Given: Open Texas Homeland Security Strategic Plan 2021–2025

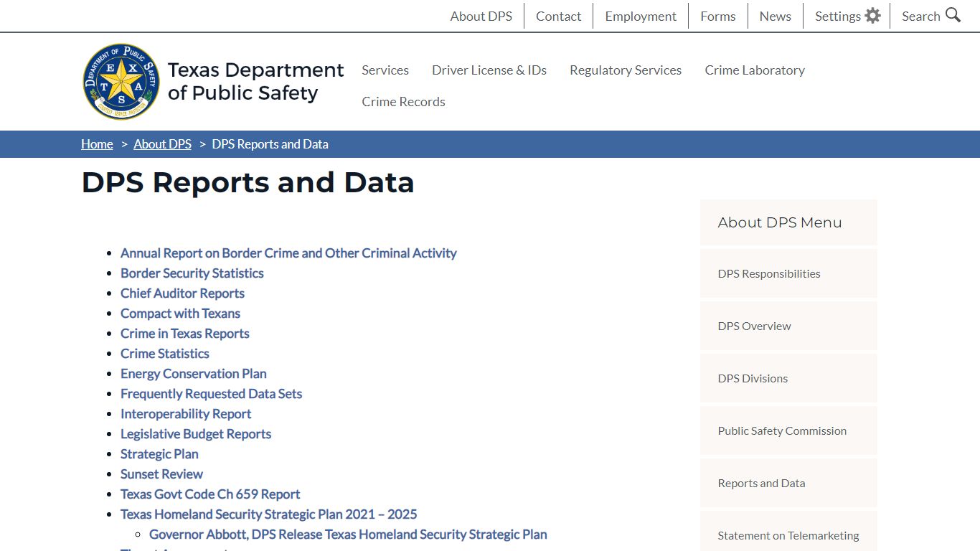Looking at the screenshot, I should point(268,514).
